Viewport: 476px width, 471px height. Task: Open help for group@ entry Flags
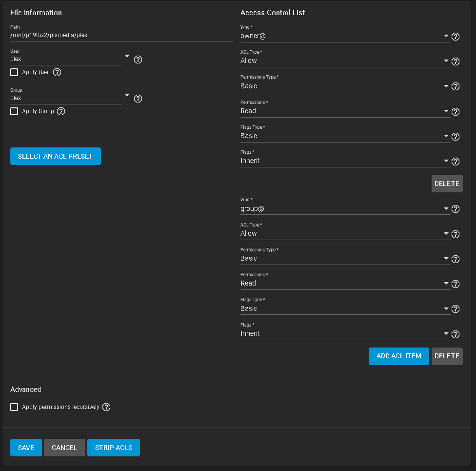pos(456,334)
